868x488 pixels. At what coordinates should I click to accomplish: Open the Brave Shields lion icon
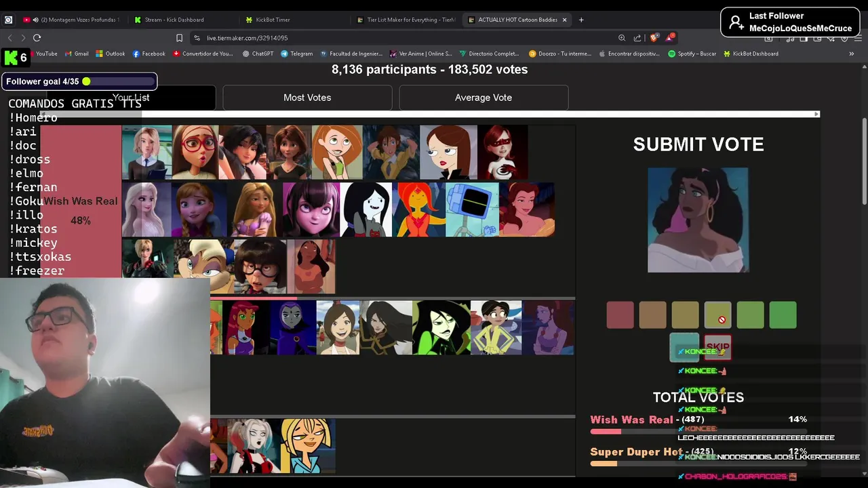pyautogui.click(x=654, y=38)
